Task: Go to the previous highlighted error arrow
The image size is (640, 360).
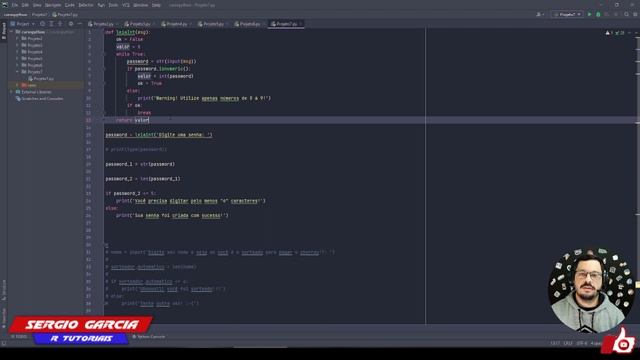Action: 629,33
